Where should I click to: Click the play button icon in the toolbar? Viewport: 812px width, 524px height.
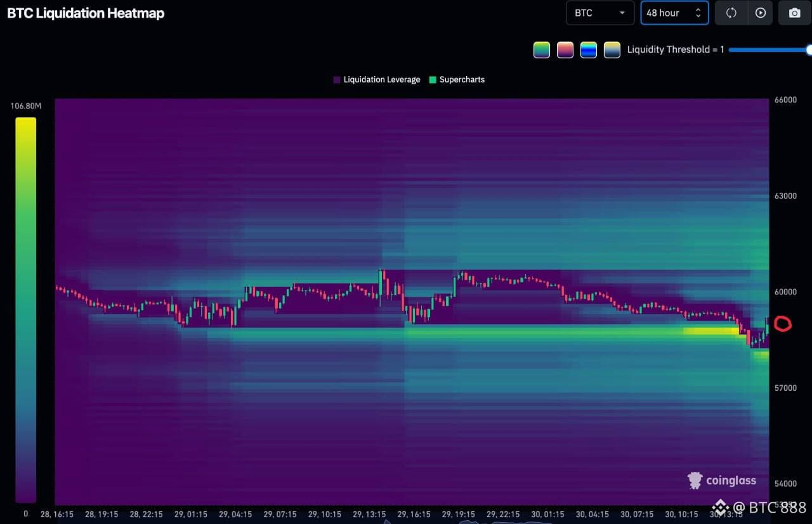point(761,13)
